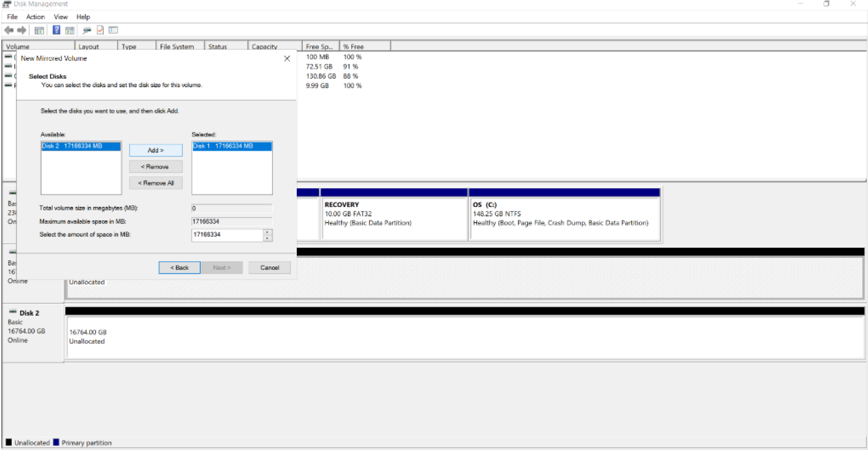Screen dimensions: 868x450
Task: Click the Back arrow toolbar icon
Action: pos(9,31)
